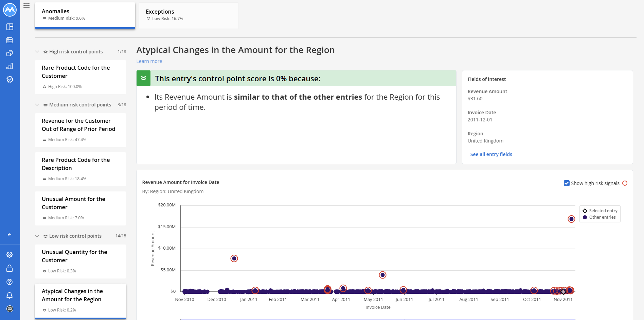Open the bar chart reports icon

tap(10, 66)
